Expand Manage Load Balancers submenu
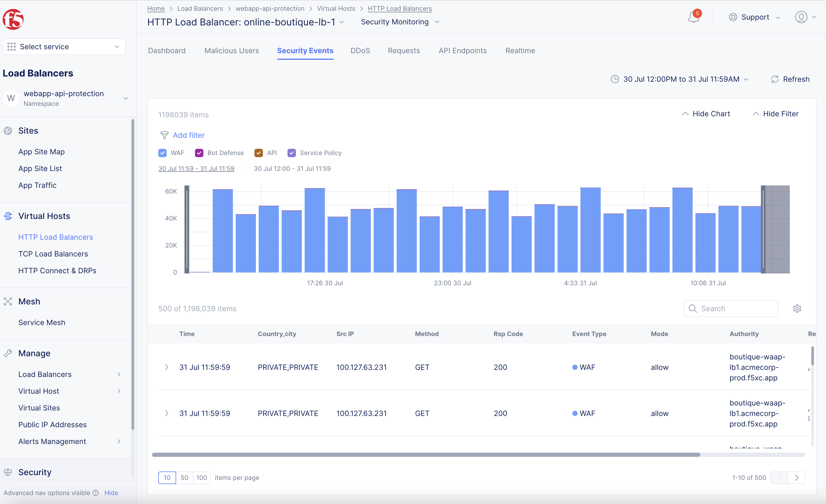826x504 pixels. [x=119, y=374]
